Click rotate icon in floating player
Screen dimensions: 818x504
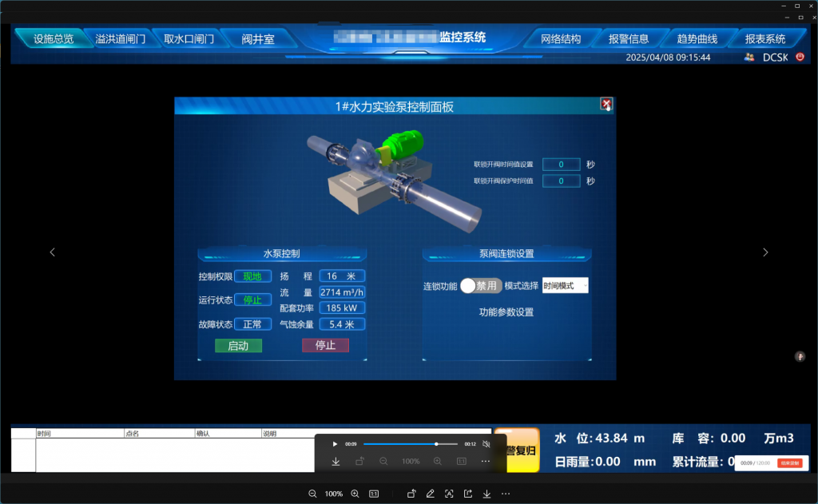click(x=360, y=461)
